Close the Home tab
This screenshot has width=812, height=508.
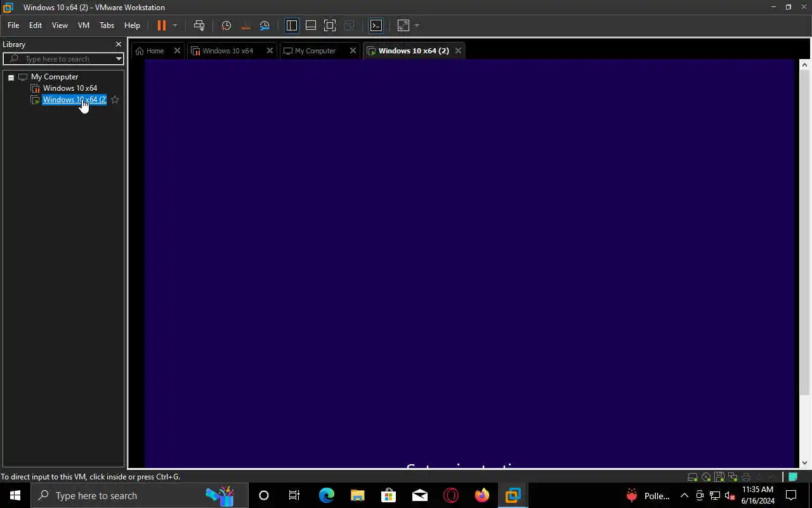(177, 51)
